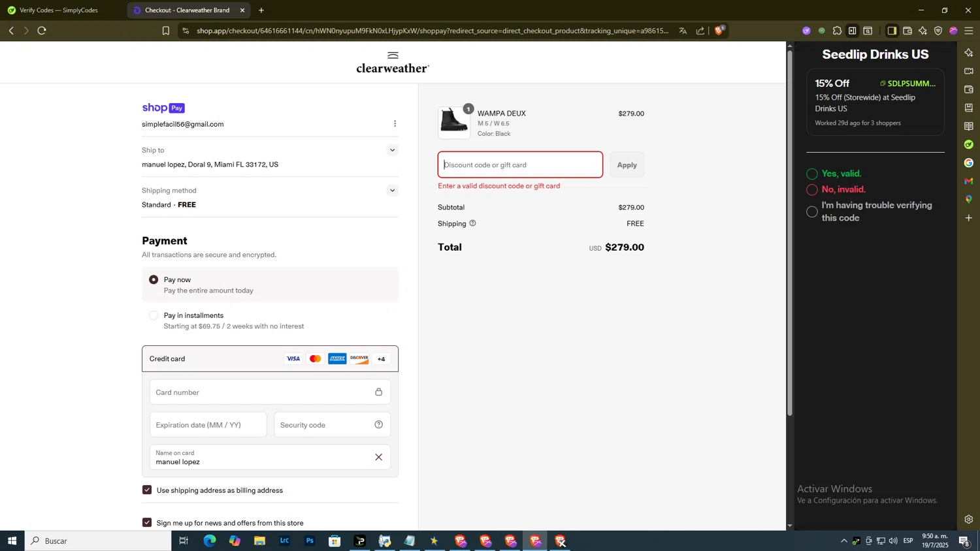Copy the SDLPSUMM... coupon code
This screenshot has height=551, width=980.
tap(907, 84)
